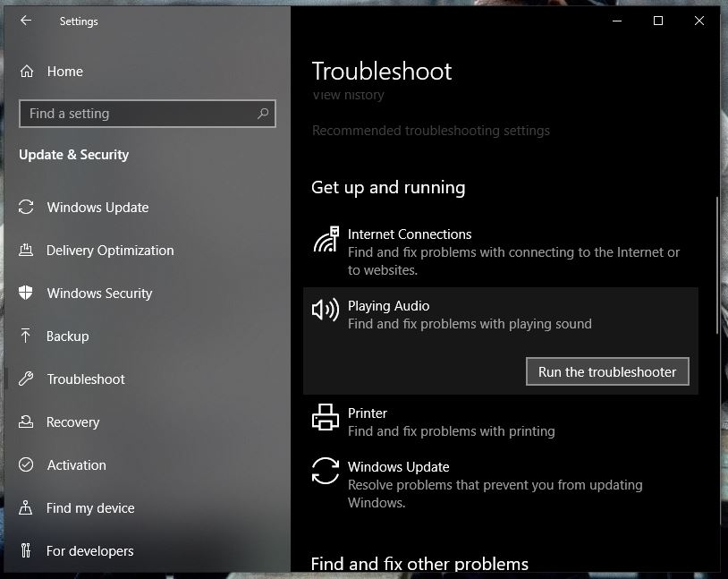This screenshot has width=728, height=579.
Task: Select Windows Update troubleshooter title
Action: pos(398,466)
